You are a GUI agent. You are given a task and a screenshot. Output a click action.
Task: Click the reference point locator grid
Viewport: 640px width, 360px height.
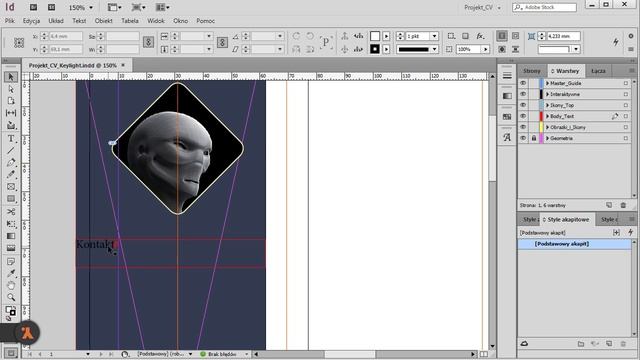(19, 42)
